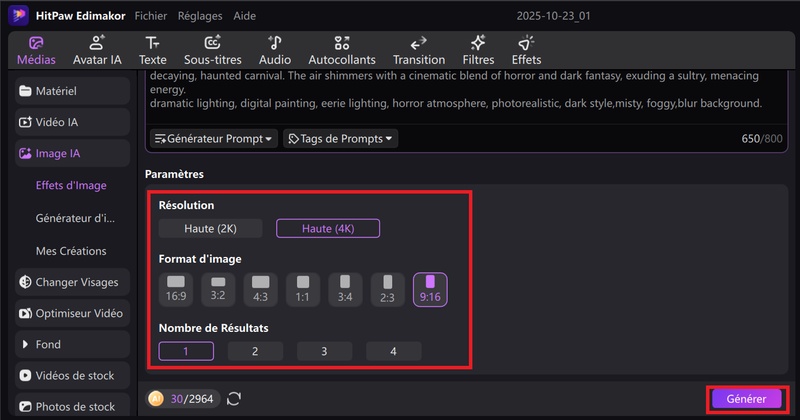Select Haute (2K) resolution
The width and height of the screenshot is (800, 420).
[210, 228]
